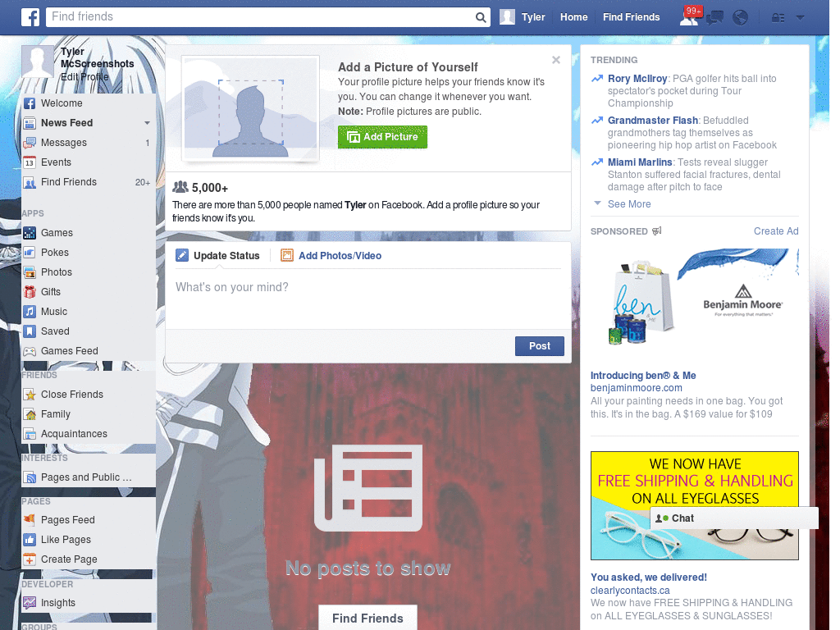Click You asked, we delivered! headline

(x=649, y=577)
